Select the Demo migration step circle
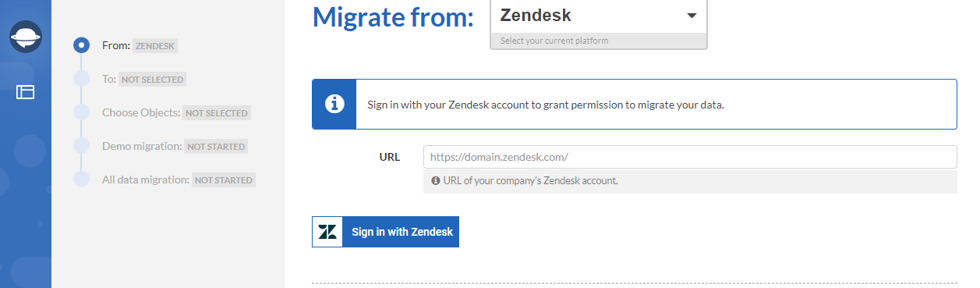Image resolution: width=980 pixels, height=288 pixels. [81, 146]
